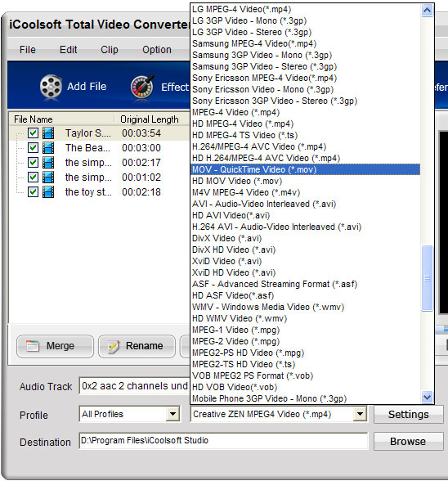Open the Option menu
448x481 pixels.
(x=157, y=50)
